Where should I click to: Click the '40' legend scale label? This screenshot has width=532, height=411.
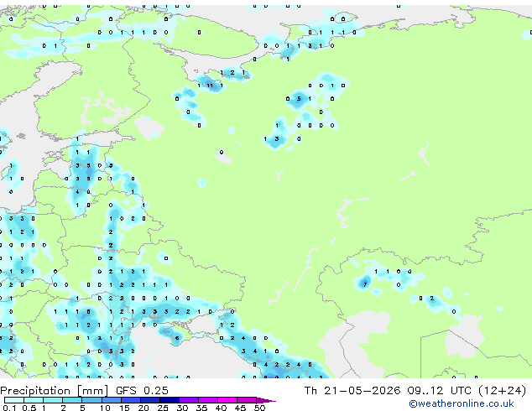click(x=221, y=408)
